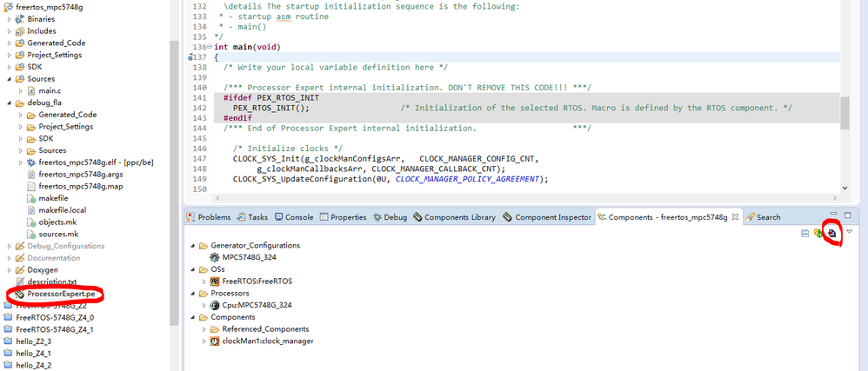
Task: Click the Generate Processor Expert Code icon
Action: (x=831, y=234)
